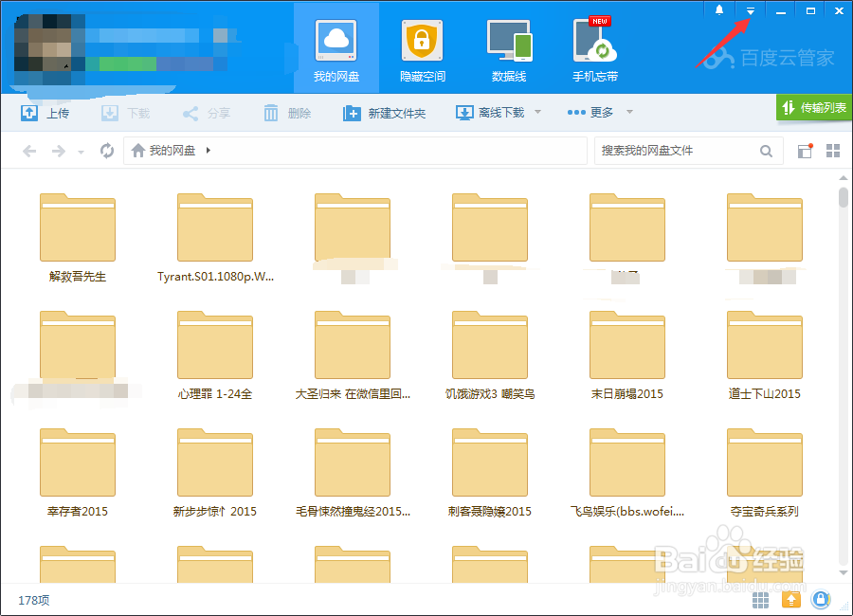Click the notification bell icon
Screen dimensions: 853x616
click(x=718, y=9)
